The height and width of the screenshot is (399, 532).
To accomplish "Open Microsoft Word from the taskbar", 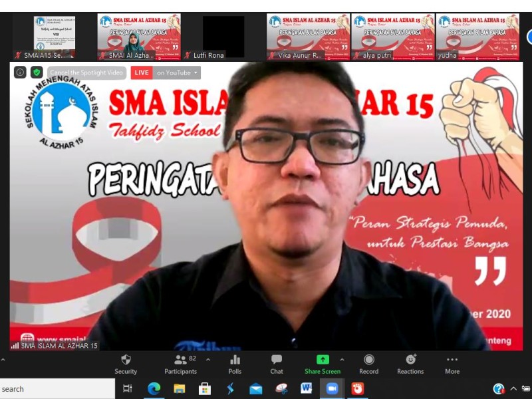I will pyautogui.click(x=307, y=388).
